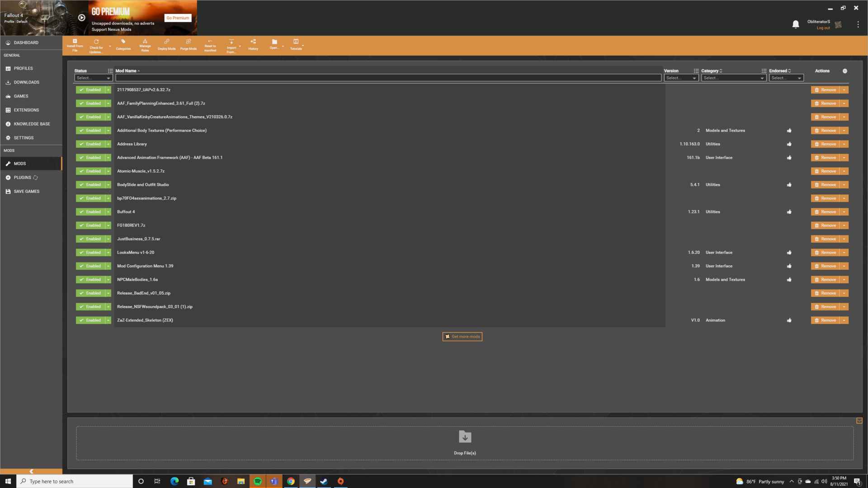Open Profiles in sidebar
868x488 pixels.
31,68
